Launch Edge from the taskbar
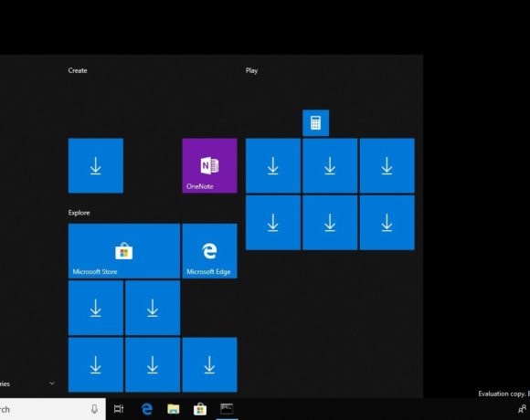The height and width of the screenshot is (420, 530). pos(146,409)
